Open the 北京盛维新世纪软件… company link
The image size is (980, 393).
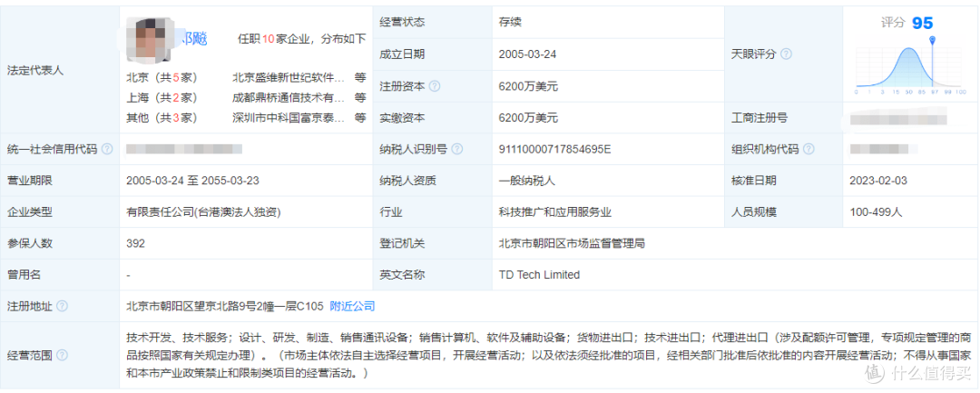point(289,78)
